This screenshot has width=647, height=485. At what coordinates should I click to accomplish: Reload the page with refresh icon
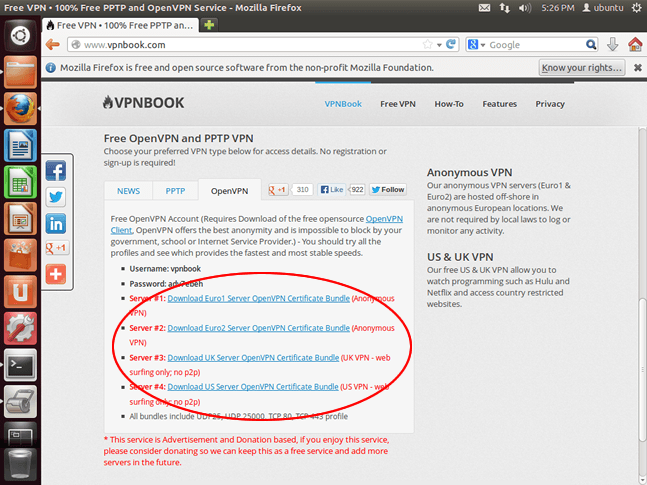tap(451, 44)
